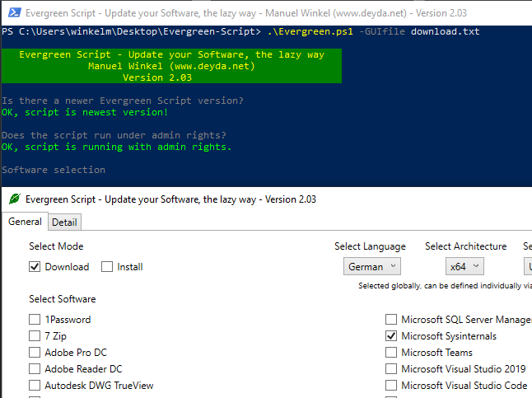Tick Microsoft Visual Studio Code checkbox
The image size is (532, 398).
coord(391,386)
